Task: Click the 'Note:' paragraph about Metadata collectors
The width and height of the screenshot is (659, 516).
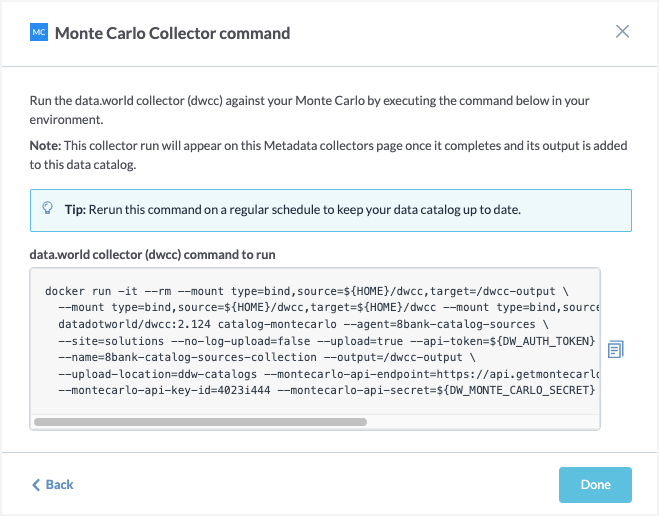Action: [x=328, y=155]
